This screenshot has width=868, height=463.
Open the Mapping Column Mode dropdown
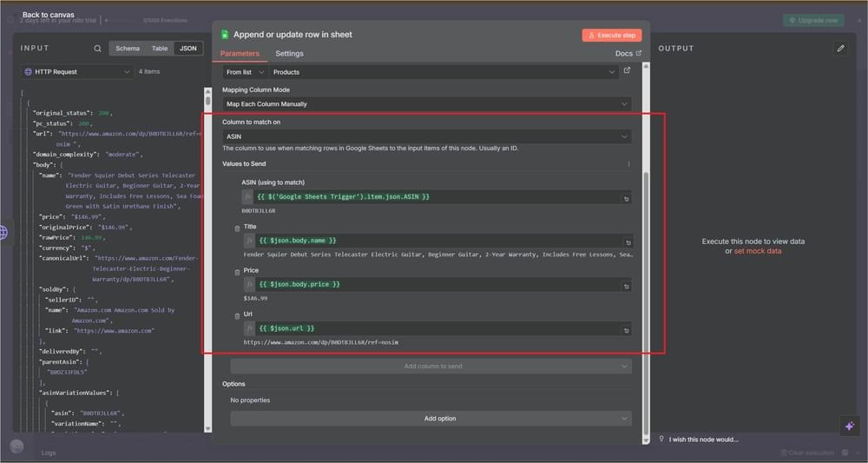[x=426, y=104]
